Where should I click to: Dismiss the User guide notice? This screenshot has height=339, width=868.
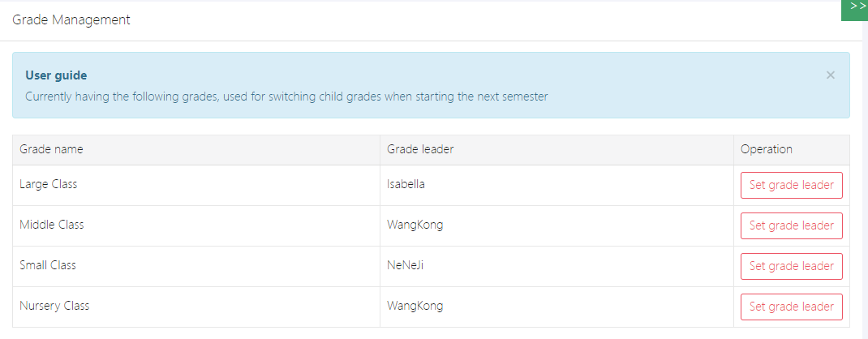830,75
